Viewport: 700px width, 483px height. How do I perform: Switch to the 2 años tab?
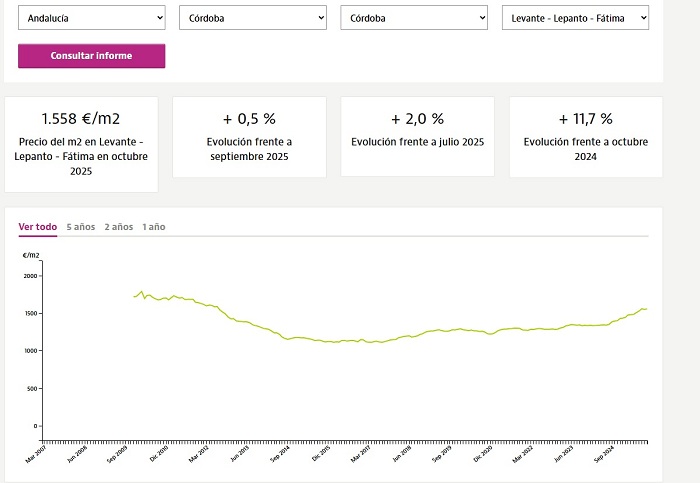(x=119, y=227)
